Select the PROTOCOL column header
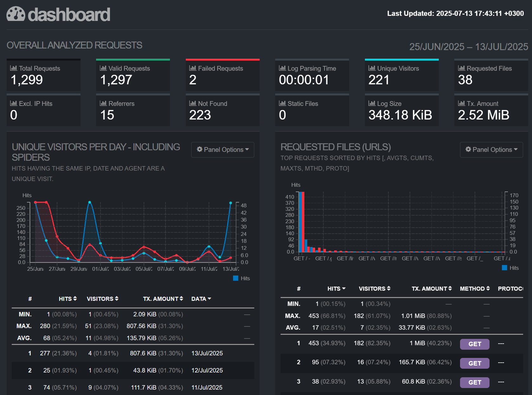Image resolution: width=532 pixels, height=395 pixels. [511, 288]
